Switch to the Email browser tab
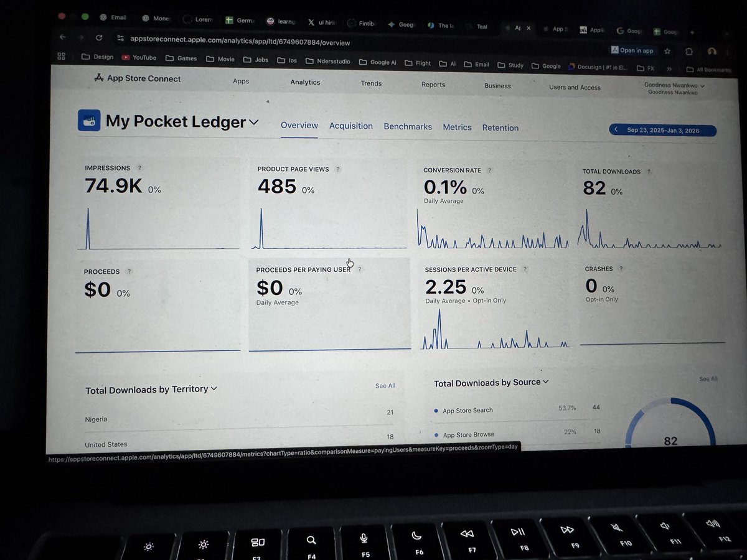This screenshot has width=747, height=560. (113, 17)
